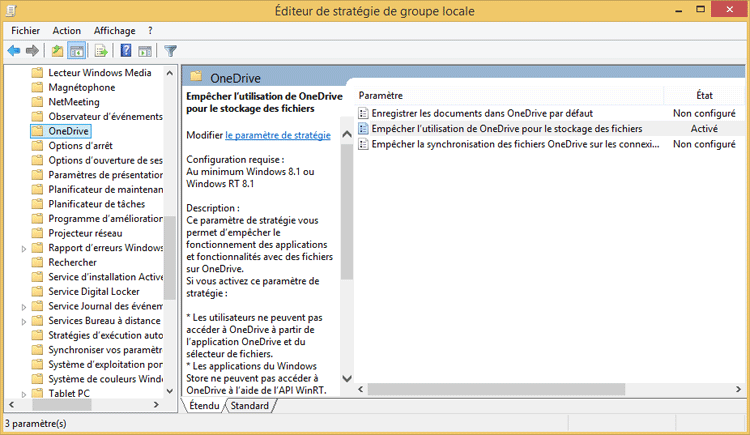The image size is (750, 435).
Task: Select Planificateur de maintenance in the tree
Action: 105,190
